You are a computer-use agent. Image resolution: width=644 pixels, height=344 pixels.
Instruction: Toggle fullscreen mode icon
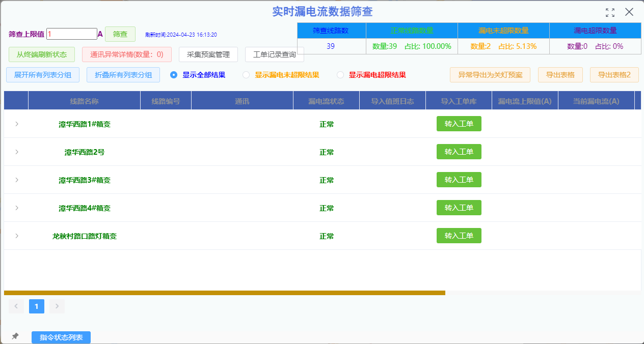[610, 12]
